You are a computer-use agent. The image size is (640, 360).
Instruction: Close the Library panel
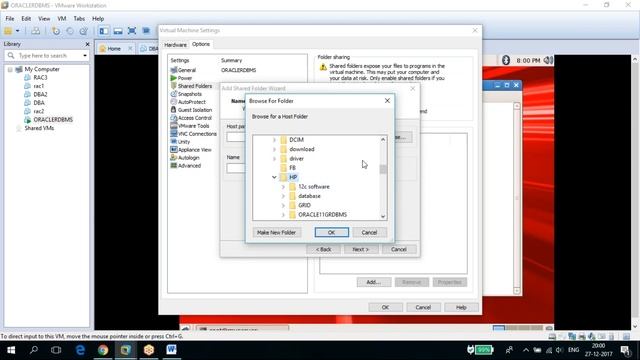[x=87, y=44]
